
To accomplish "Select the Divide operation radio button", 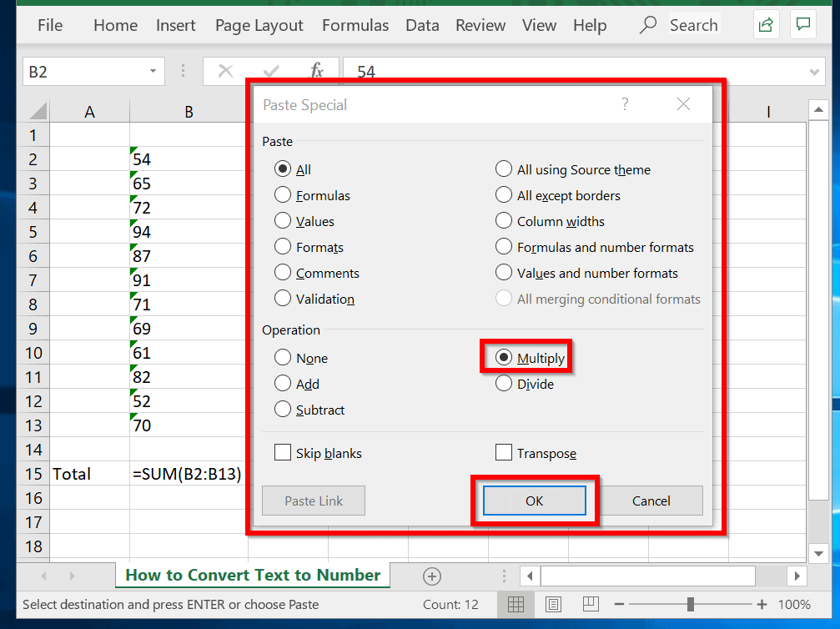I will coord(503,384).
